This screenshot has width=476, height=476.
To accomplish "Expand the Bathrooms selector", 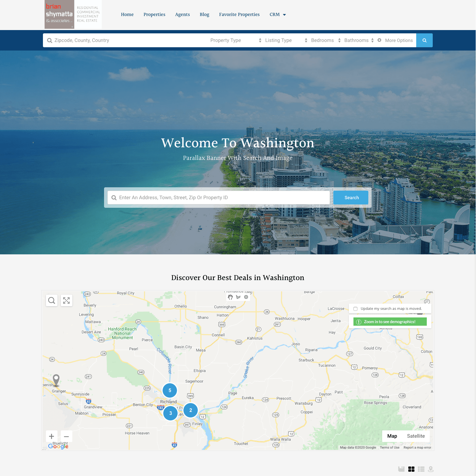I will tap(359, 40).
